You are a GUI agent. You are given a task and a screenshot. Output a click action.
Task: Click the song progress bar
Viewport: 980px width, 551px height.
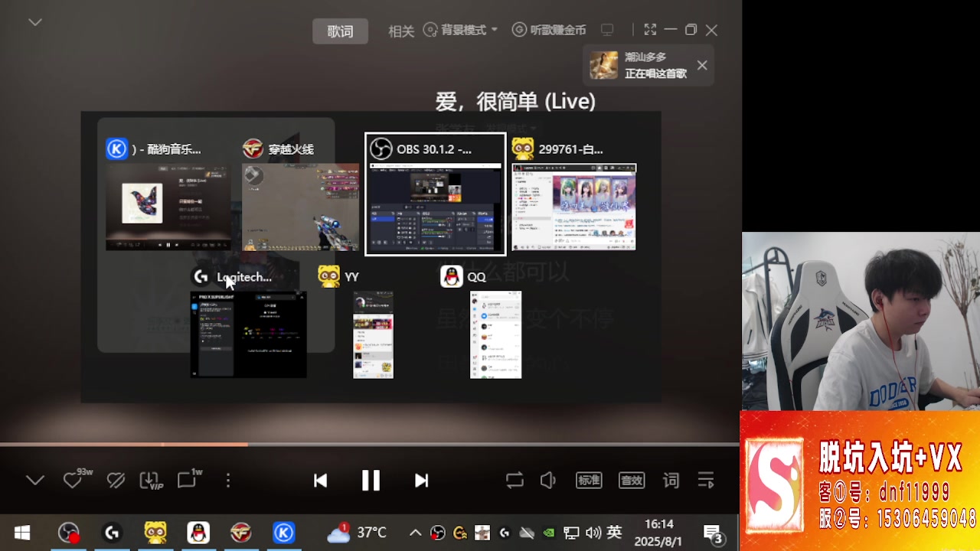tap(370, 444)
